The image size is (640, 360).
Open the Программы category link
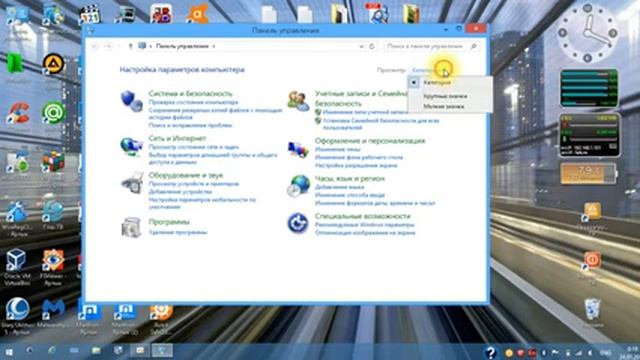[x=169, y=222]
